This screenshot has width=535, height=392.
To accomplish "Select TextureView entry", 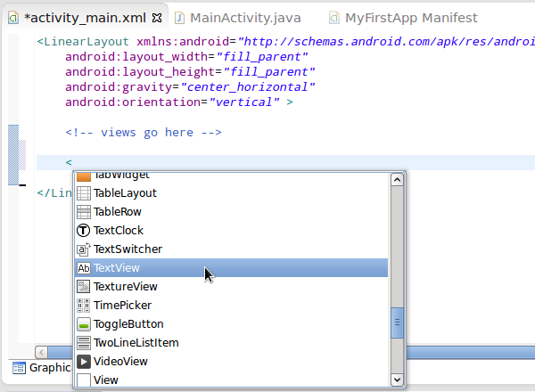I will click(x=231, y=287).
